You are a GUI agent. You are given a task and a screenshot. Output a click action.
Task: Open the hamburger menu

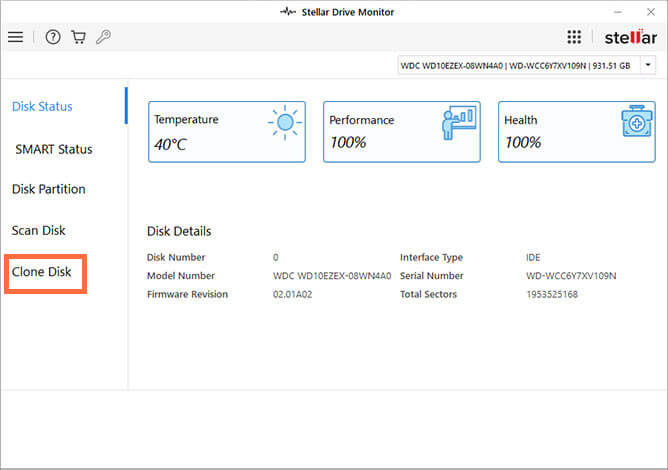coord(15,37)
